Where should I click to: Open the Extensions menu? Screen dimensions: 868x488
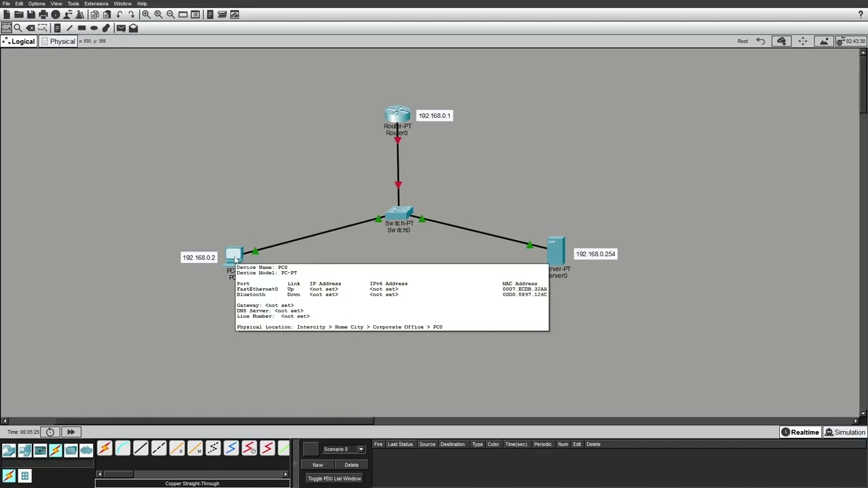(x=96, y=4)
